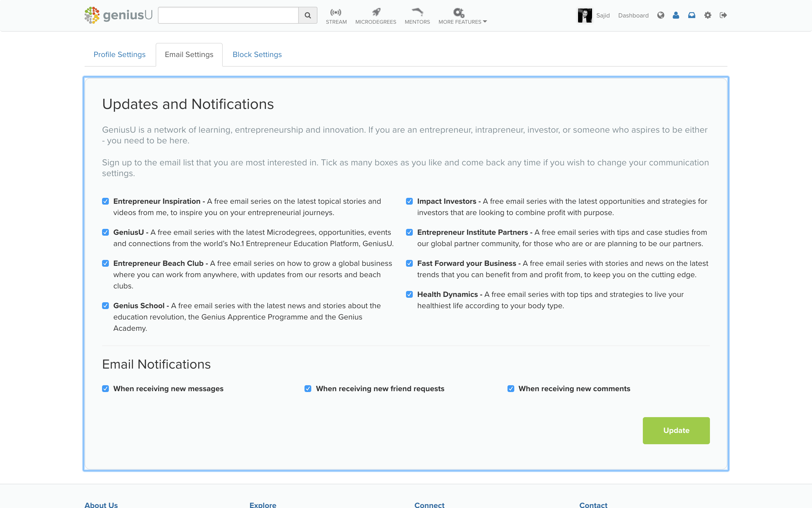Image resolution: width=812 pixels, height=508 pixels.
Task: Click the globe notifications icon
Action: [661, 15]
